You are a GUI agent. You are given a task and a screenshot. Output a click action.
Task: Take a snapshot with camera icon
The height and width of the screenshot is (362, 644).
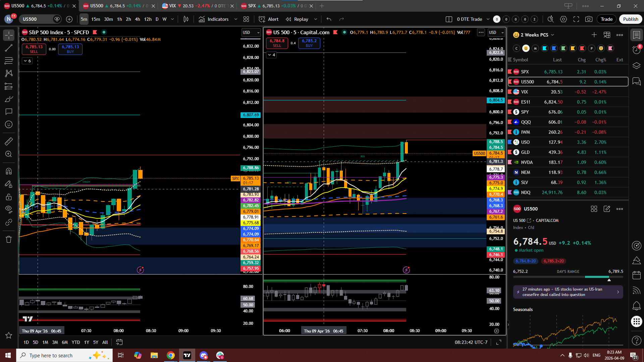pyautogui.click(x=589, y=19)
